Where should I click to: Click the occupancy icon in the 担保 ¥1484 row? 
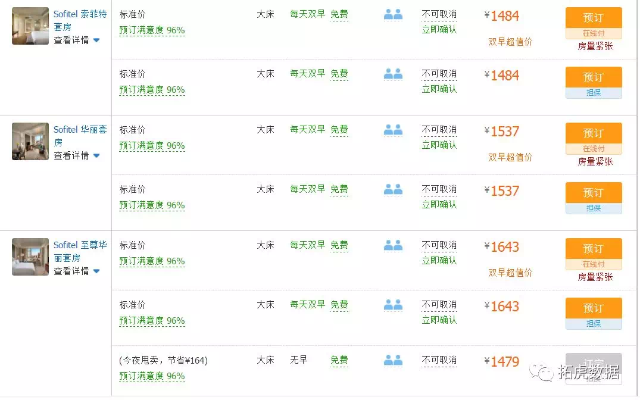pyautogui.click(x=393, y=74)
